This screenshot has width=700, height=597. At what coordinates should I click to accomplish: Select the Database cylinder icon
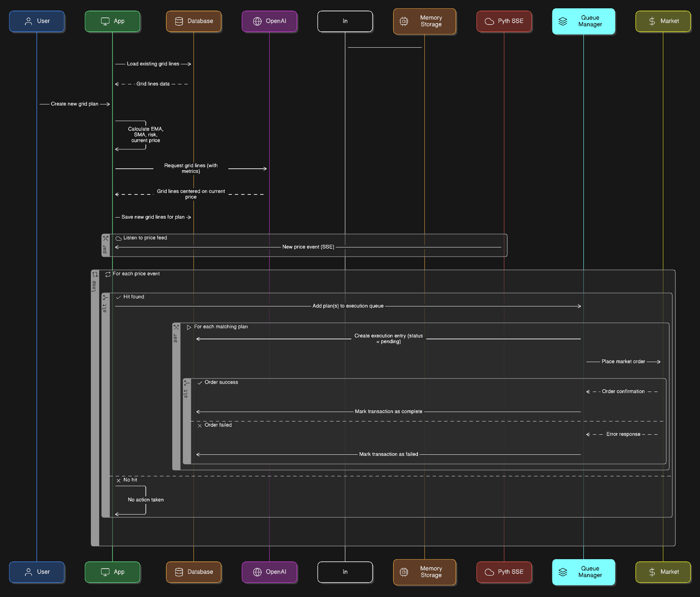[178, 21]
